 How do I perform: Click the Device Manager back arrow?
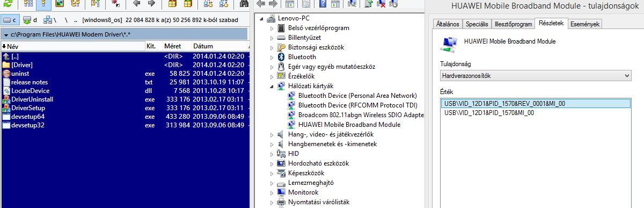pos(261,4)
